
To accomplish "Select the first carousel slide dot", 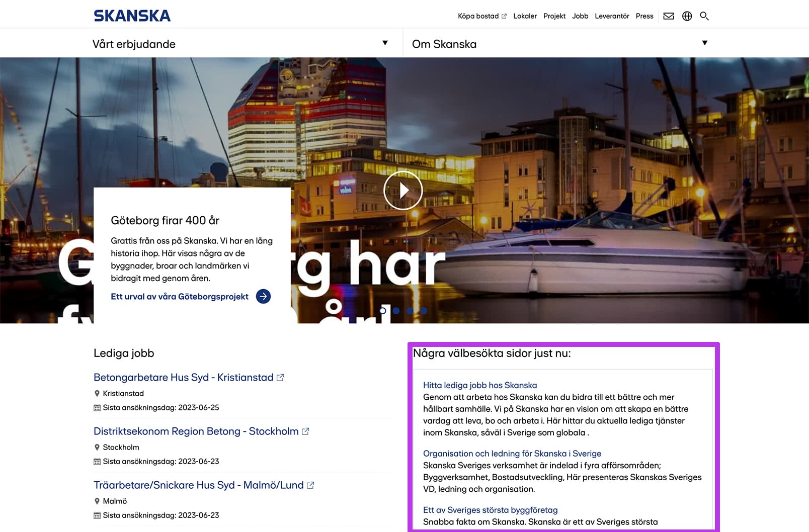I will tap(383, 311).
